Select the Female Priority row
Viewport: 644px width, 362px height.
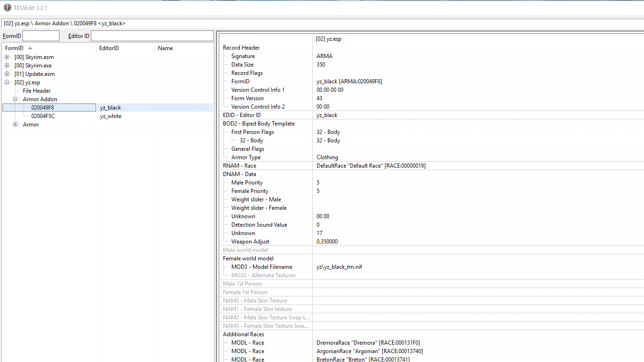(x=431, y=191)
